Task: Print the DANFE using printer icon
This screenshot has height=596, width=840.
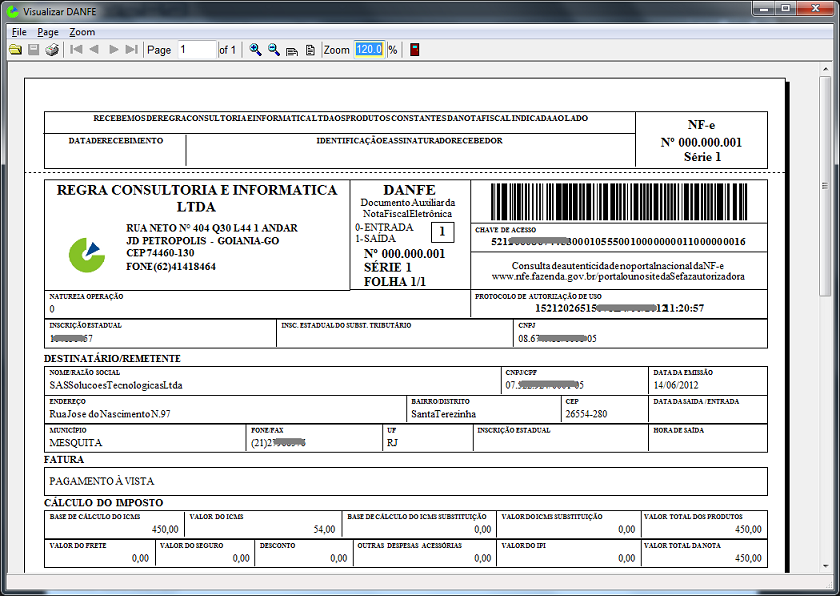Action: (x=52, y=50)
